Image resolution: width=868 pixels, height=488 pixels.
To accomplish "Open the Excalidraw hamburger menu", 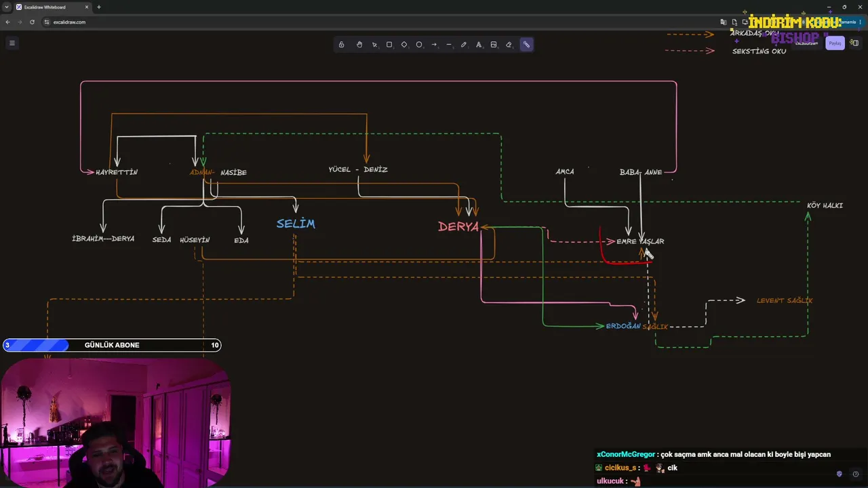I will pos(12,43).
